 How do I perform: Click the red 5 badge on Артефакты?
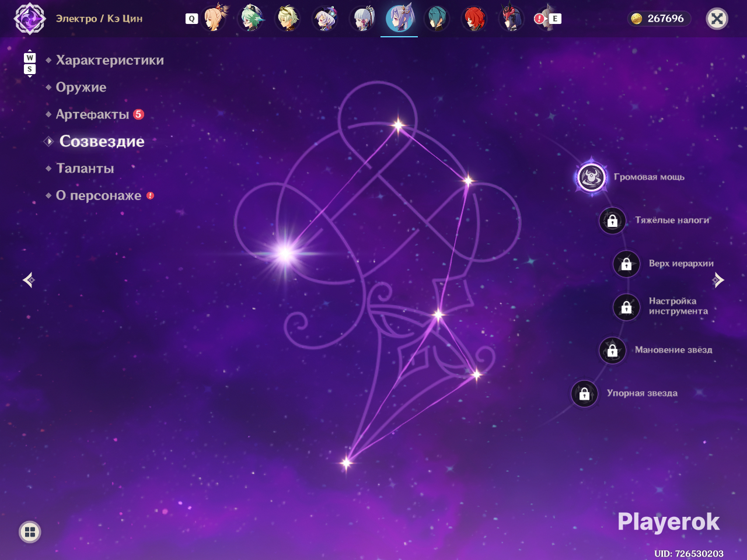click(x=138, y=114)
